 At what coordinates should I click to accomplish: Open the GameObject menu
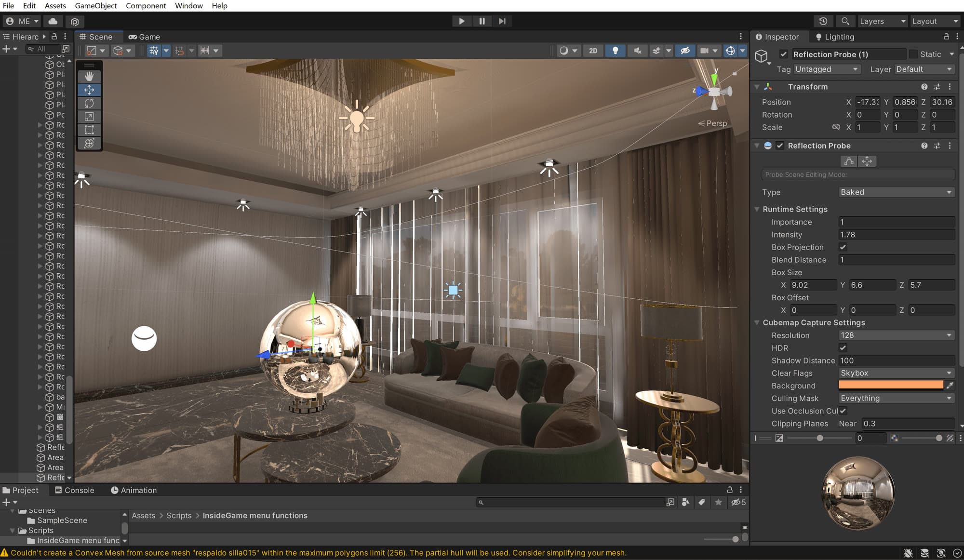tap(96, 6)
